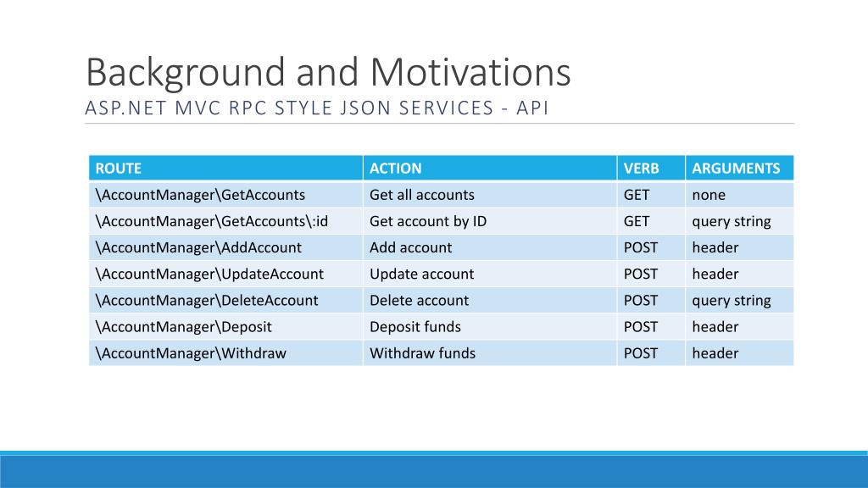Select the \AccountManager\Withdraw route cell
Viewport: 868px width, 488px height.
(225, 353)
